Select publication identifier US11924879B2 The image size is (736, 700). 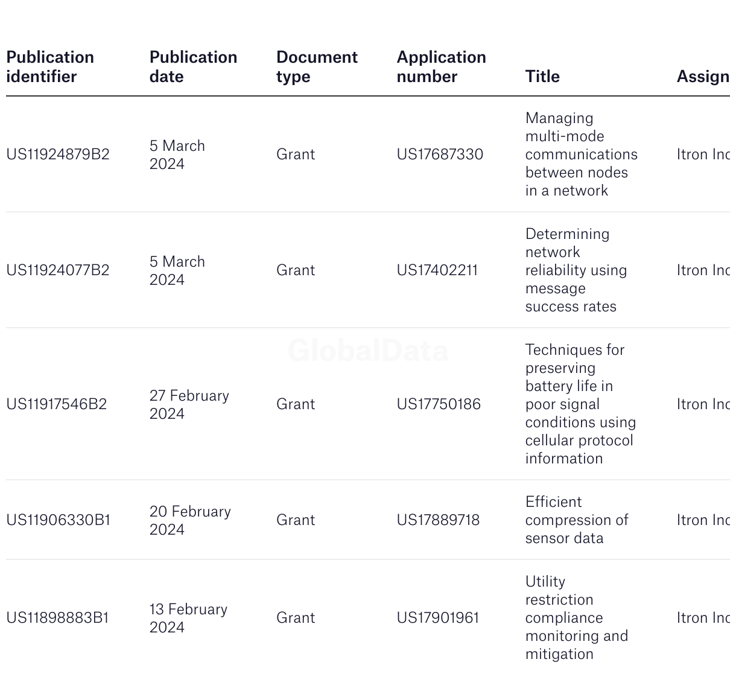(x=58, y=154)
